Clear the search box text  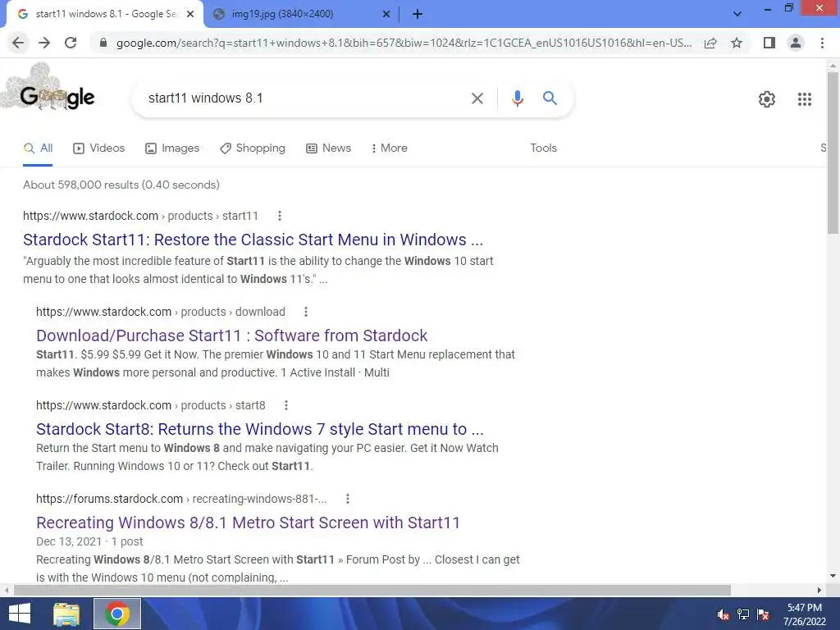(477, 98)
